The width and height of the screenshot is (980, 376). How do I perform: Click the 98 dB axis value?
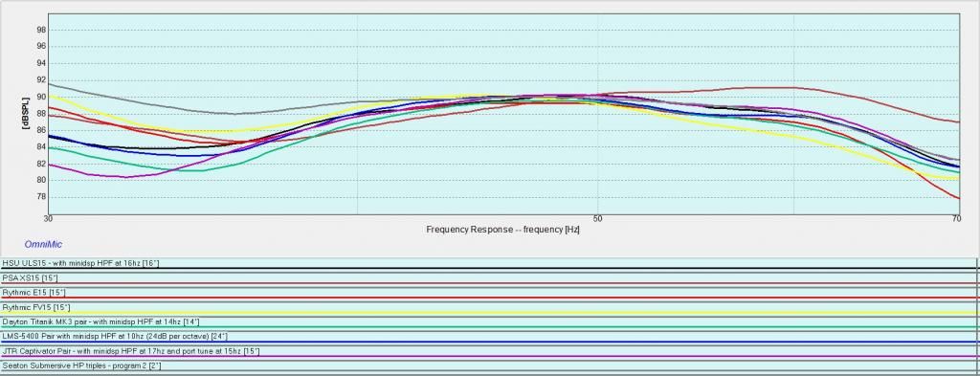pyautogui.click(x=41, y=30)
